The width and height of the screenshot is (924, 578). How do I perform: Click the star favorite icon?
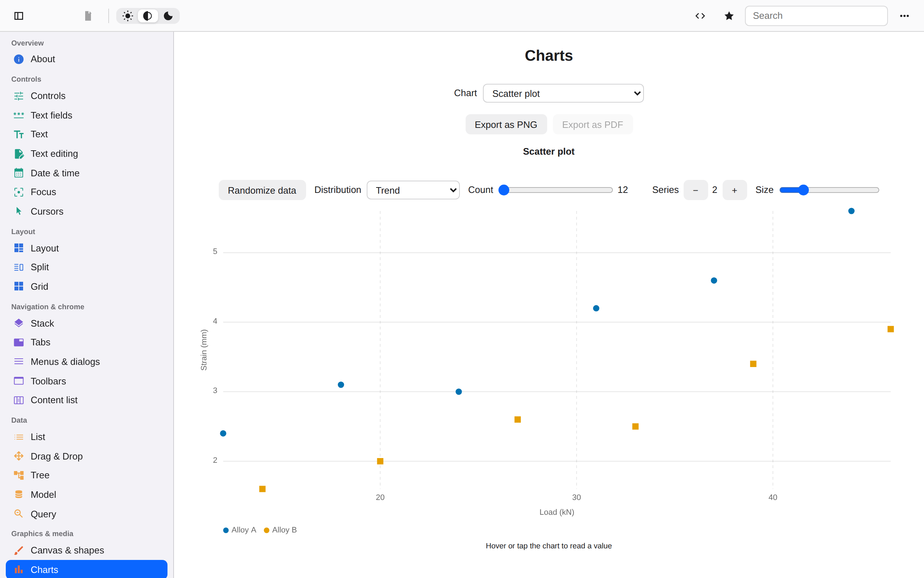click(x=729, y=16)
